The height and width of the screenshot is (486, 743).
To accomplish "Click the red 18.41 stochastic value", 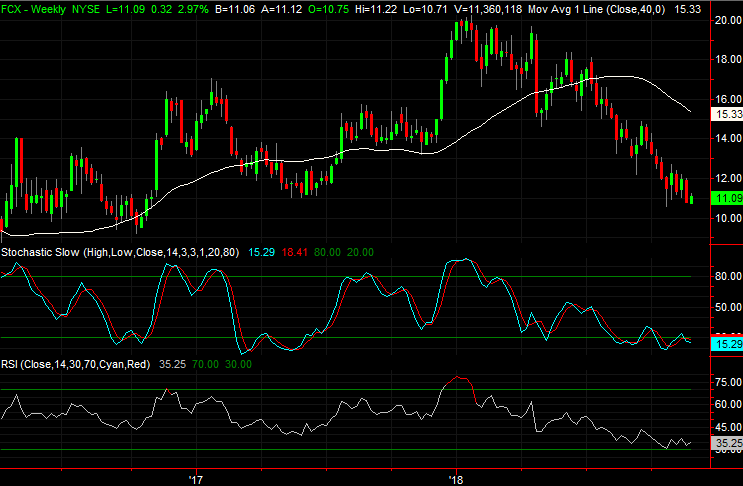I will (295, 252).
